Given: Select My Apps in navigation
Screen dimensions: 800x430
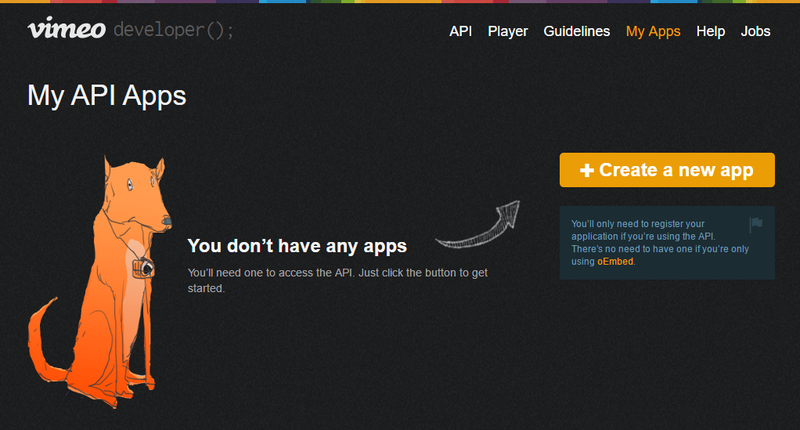Looking at the screenshot, I should (653, 32).
